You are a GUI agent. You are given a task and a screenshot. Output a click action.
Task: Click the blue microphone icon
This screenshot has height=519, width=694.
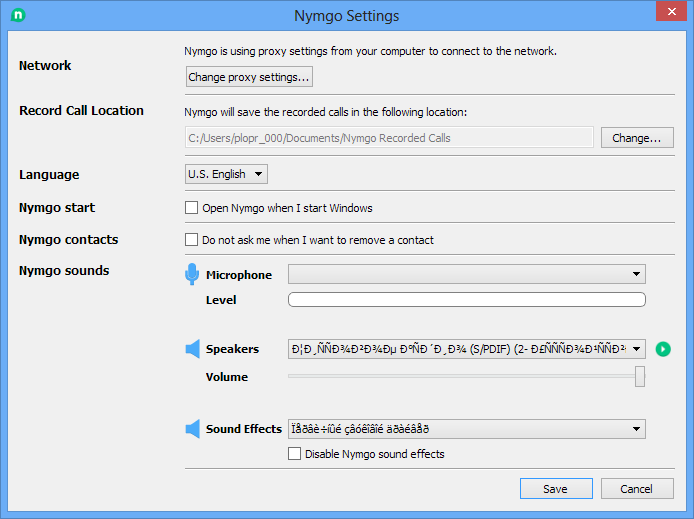point(192,275)
